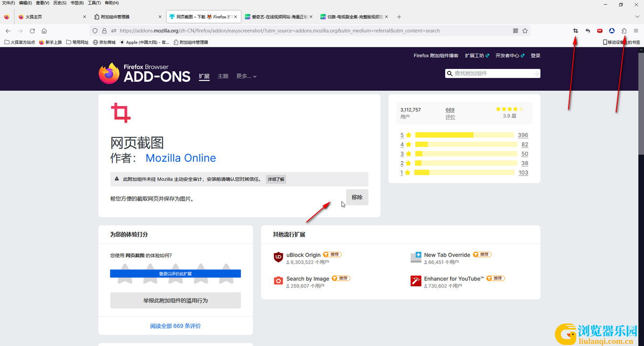The image size is (644, 346).
Task: Click the uBlock Origin shield icon
Action: (x=278, y=257)
